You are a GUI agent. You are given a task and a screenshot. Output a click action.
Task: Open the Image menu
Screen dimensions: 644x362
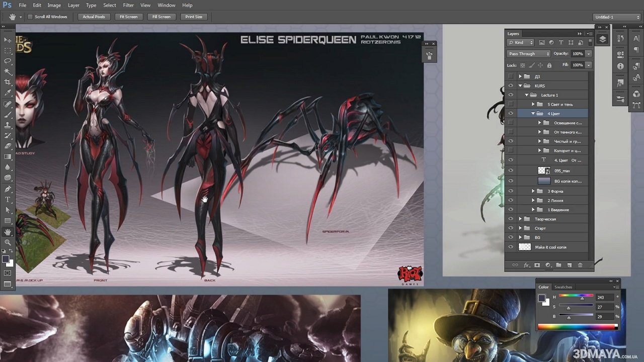(54, 5)
